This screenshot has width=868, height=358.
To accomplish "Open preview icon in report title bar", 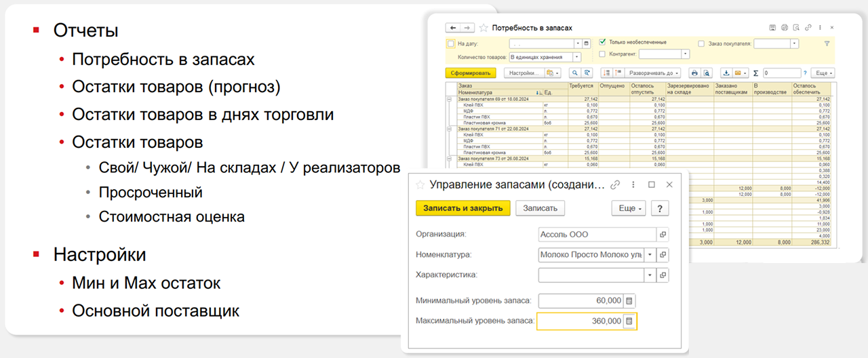I will (796, 28).
